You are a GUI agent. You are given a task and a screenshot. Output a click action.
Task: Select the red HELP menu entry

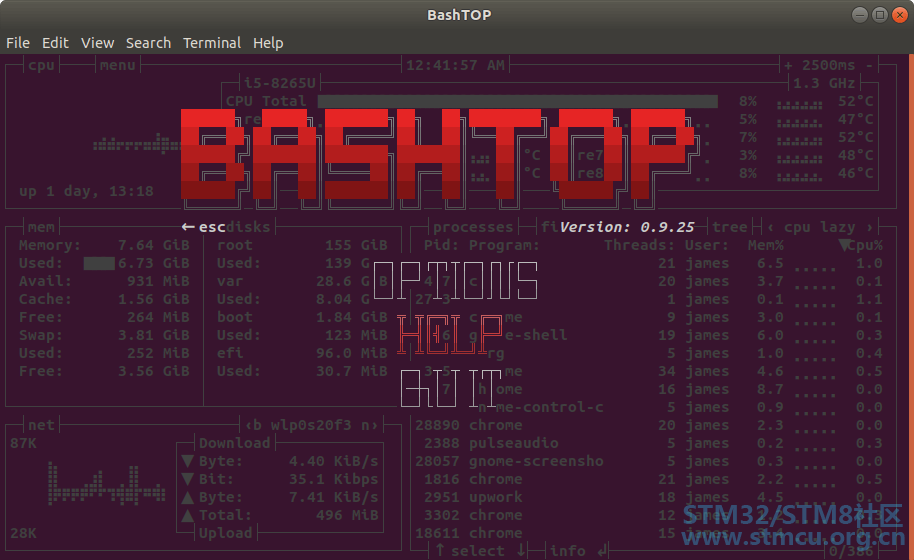pyautogui.click(x=449, y=335)
